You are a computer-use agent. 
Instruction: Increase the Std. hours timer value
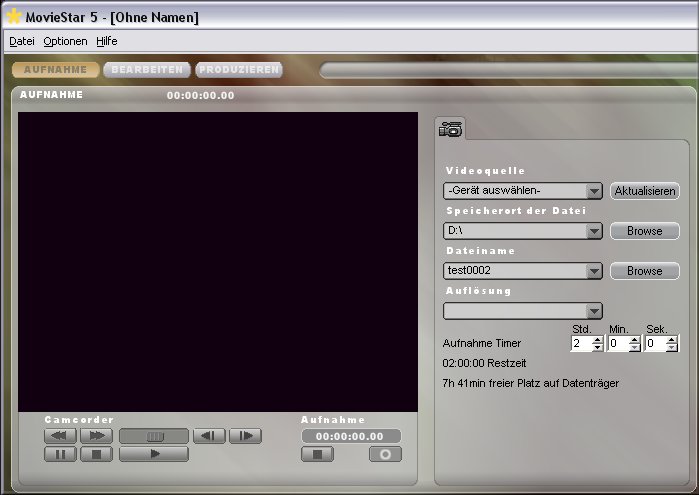[x=598, y=339]
